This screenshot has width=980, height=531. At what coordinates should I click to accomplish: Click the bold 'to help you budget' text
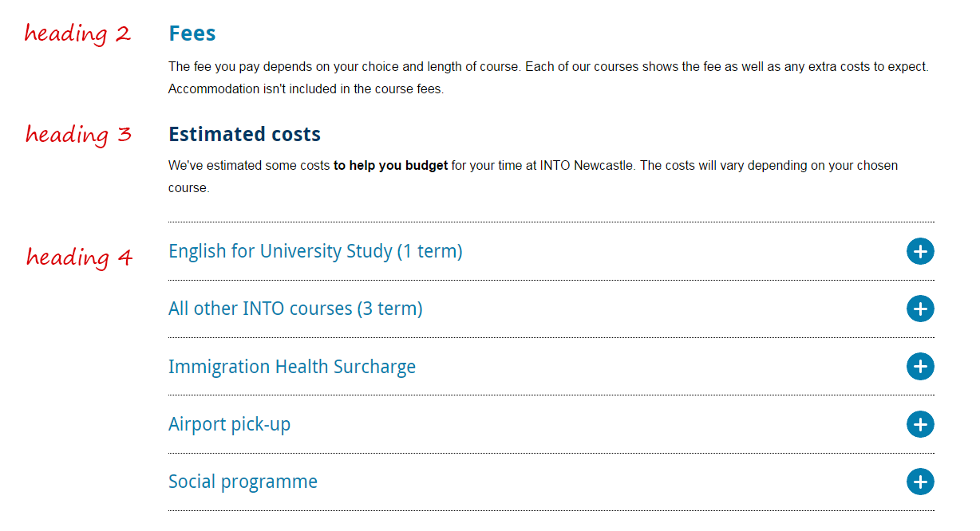point(390,166)
